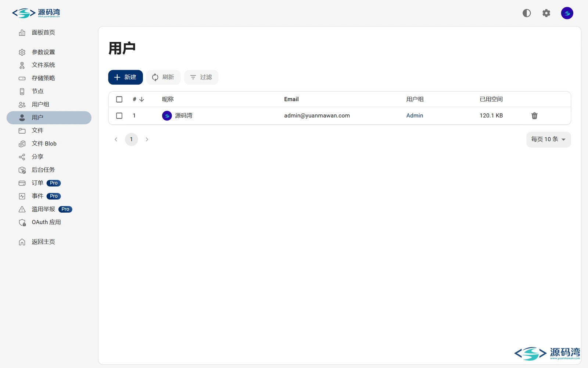Click the 文件 Blob icon
588x368 pixels.
point(22,144)
